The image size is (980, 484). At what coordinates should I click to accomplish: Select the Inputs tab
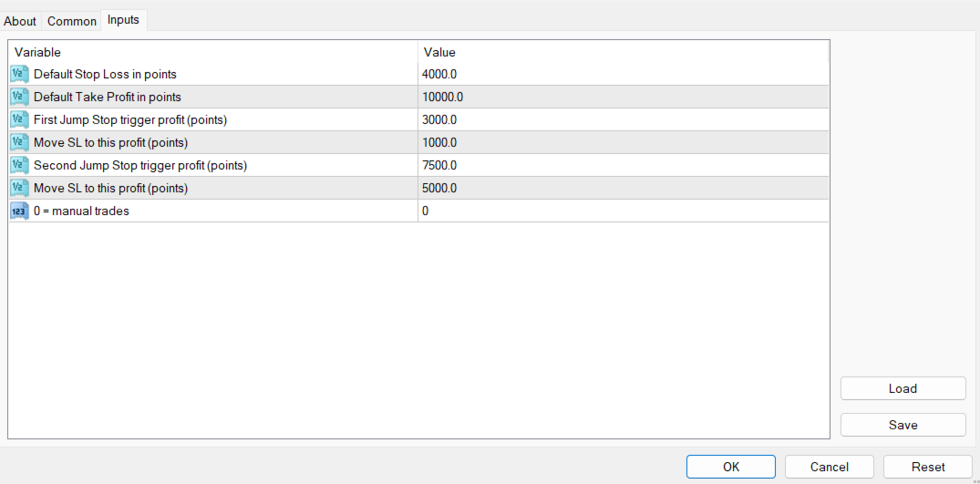point(123,19)
